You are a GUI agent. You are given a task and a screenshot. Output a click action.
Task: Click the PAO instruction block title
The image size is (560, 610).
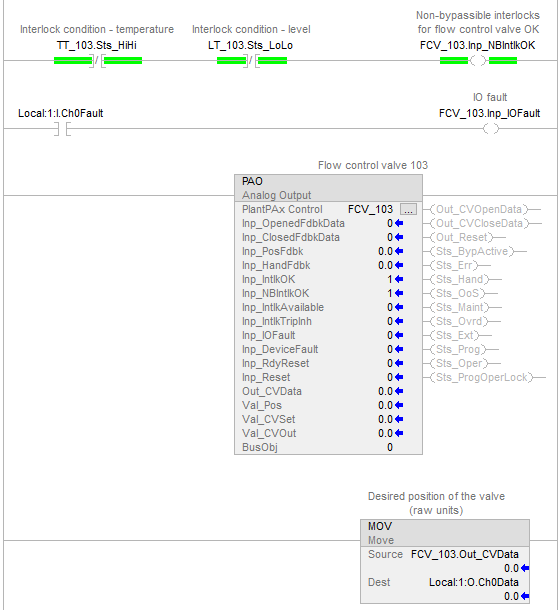click(x=253, y=181)
